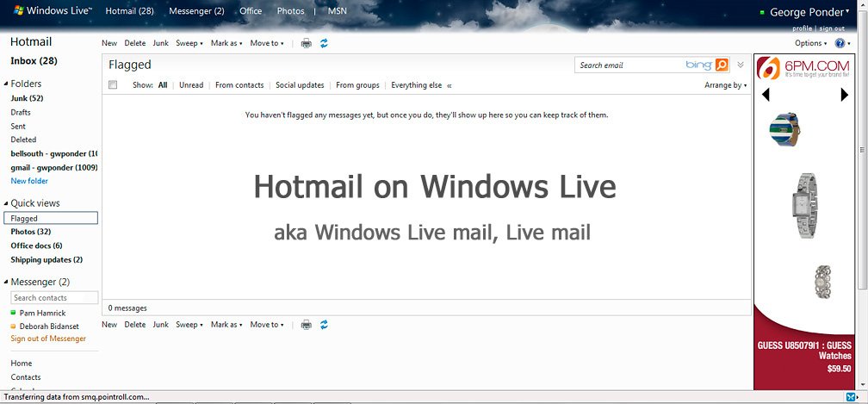Viewport: 868px width, 404px height.
Task: Open the Arrange by dropdown
Action: [725, 85]
